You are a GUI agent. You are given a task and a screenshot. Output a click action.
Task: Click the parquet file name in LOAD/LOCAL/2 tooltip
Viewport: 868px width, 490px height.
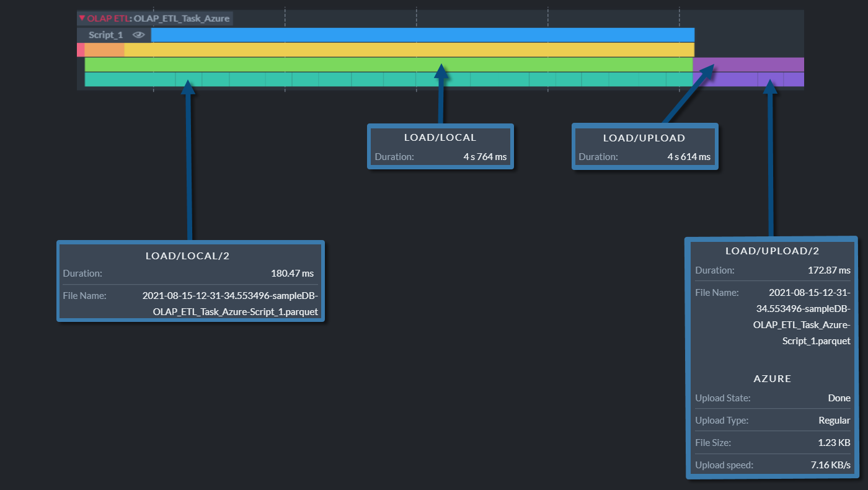point(230,304)
